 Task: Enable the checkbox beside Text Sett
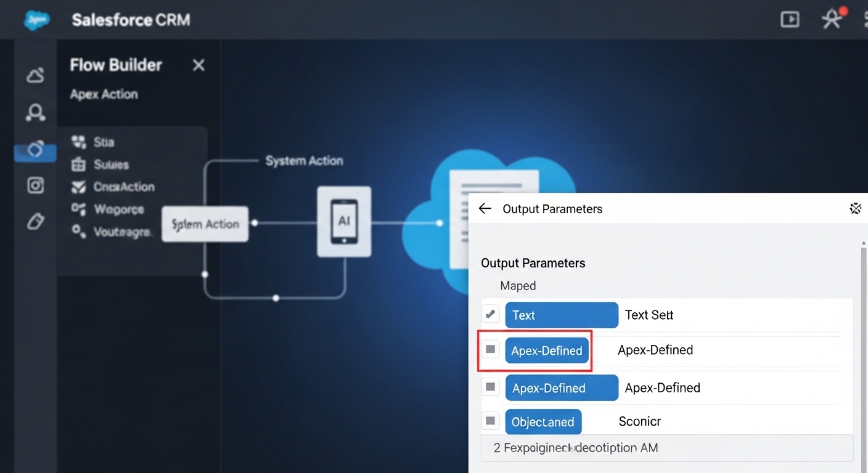[x=490, y=313]
